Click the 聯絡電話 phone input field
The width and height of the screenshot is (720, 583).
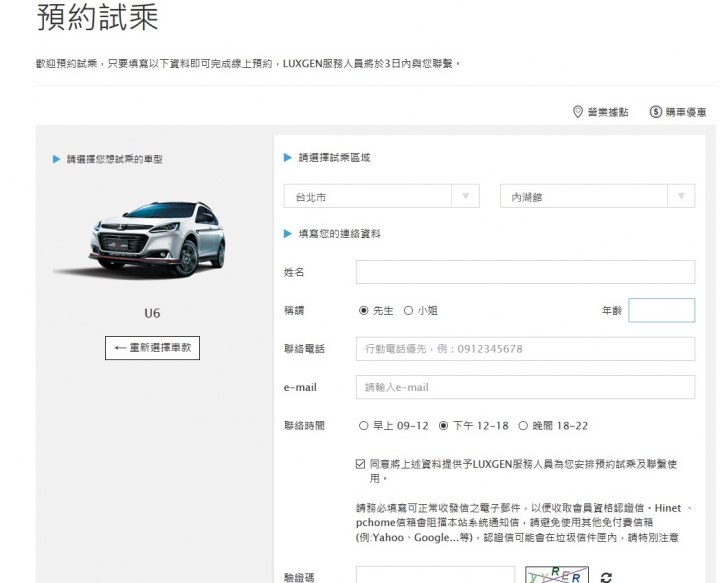pyautogui.click(x=525, y=349)
